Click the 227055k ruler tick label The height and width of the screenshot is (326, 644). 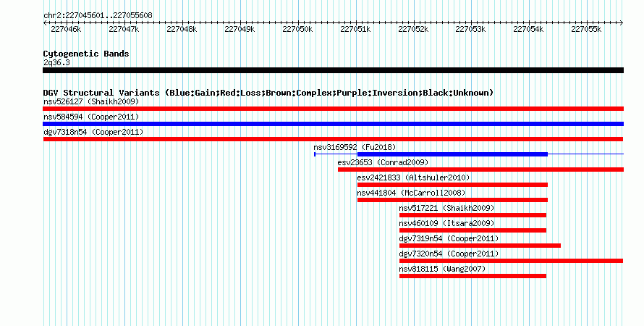(x=587, y=29)
